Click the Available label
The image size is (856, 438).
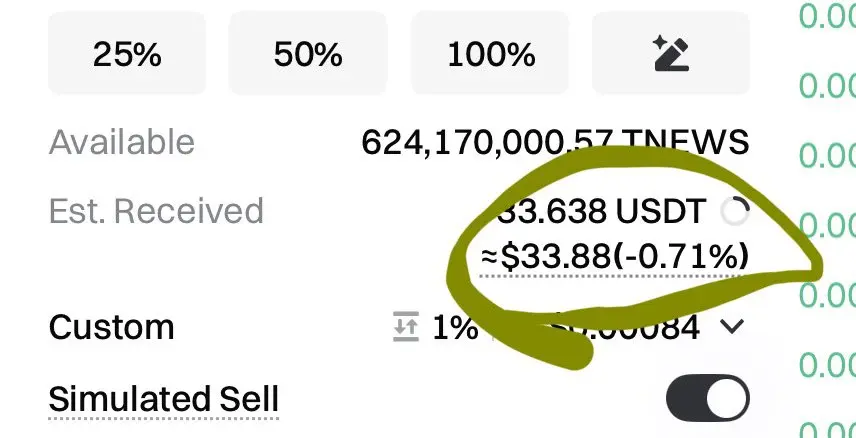(x=121, y=142)
